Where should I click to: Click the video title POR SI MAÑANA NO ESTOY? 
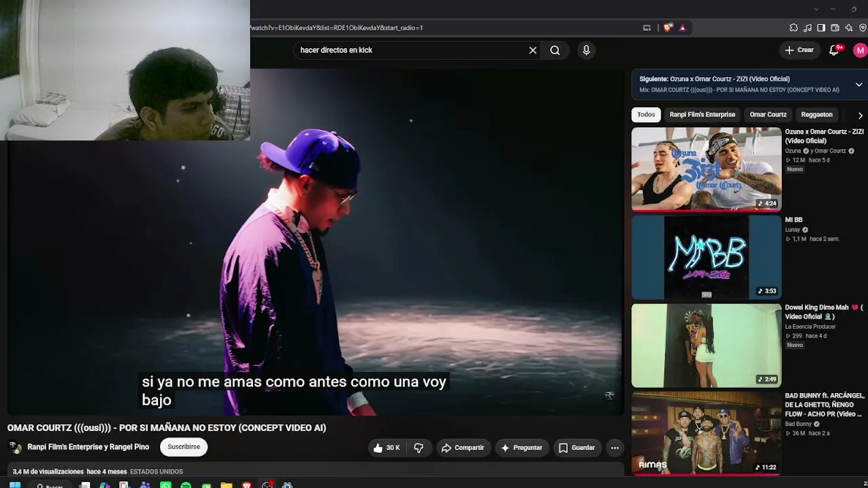coord(167,428)
